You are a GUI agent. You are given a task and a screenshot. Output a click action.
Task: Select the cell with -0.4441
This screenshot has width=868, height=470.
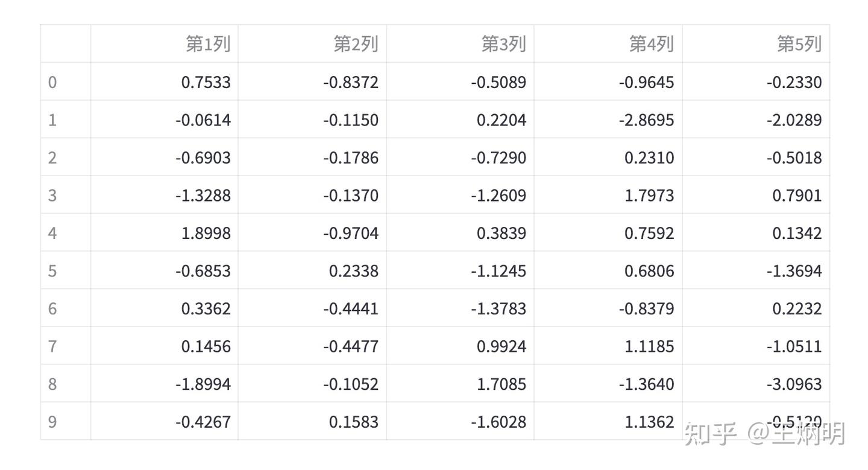[312, 308]
